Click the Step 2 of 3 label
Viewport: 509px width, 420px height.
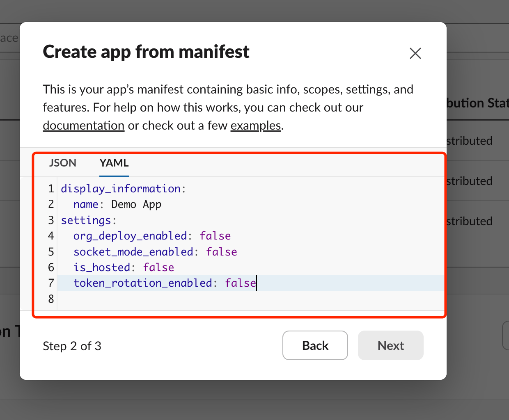(x=72, y=346)
